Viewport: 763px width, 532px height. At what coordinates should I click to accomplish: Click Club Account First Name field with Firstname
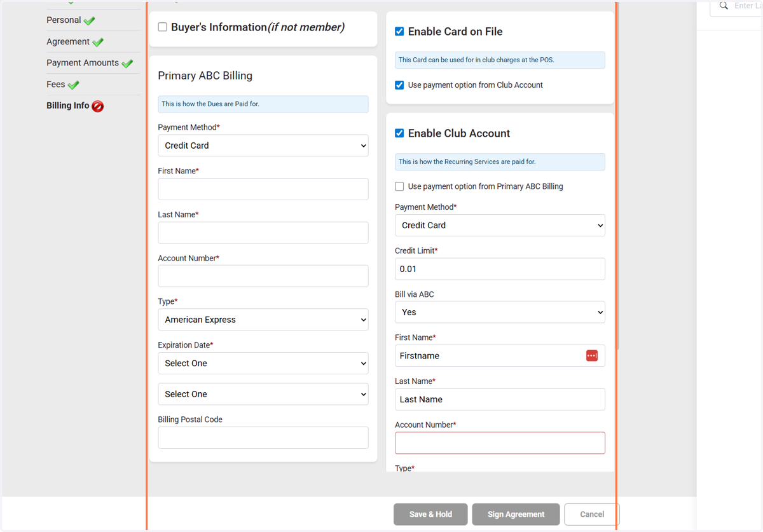[500, 356]
